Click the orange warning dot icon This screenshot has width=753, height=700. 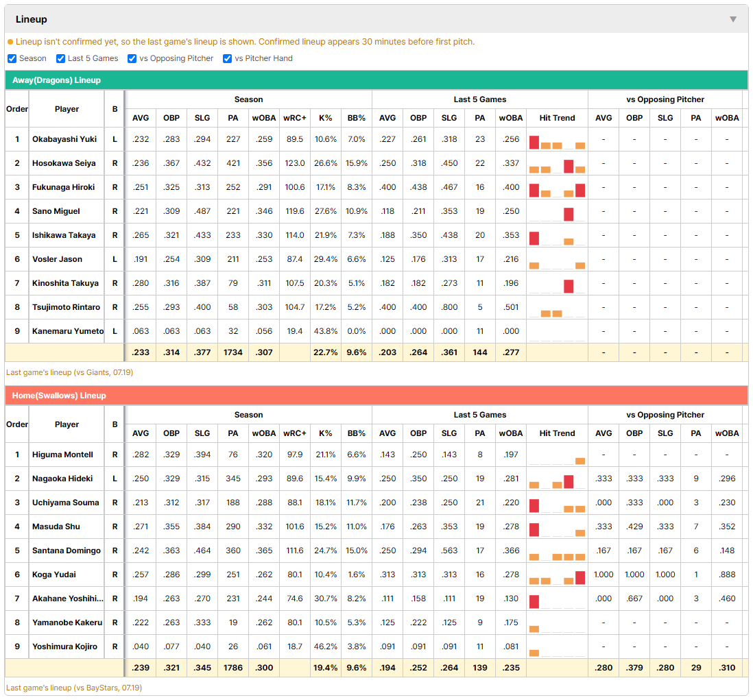pos(10,43)
